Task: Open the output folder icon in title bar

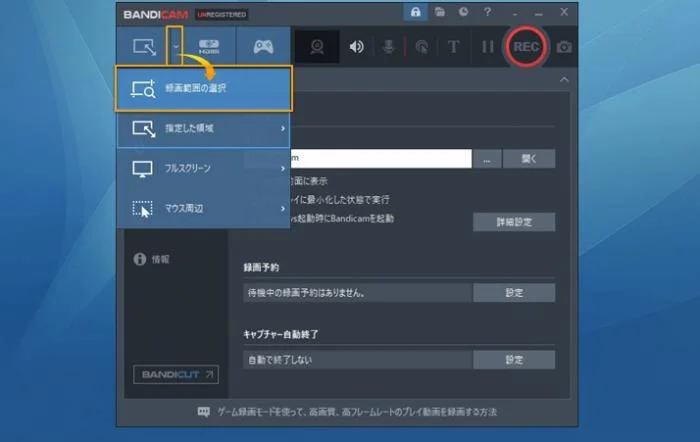Action: [440, 12]
